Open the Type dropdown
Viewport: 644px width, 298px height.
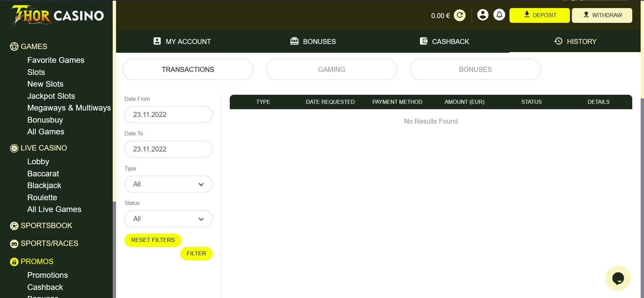168,184
